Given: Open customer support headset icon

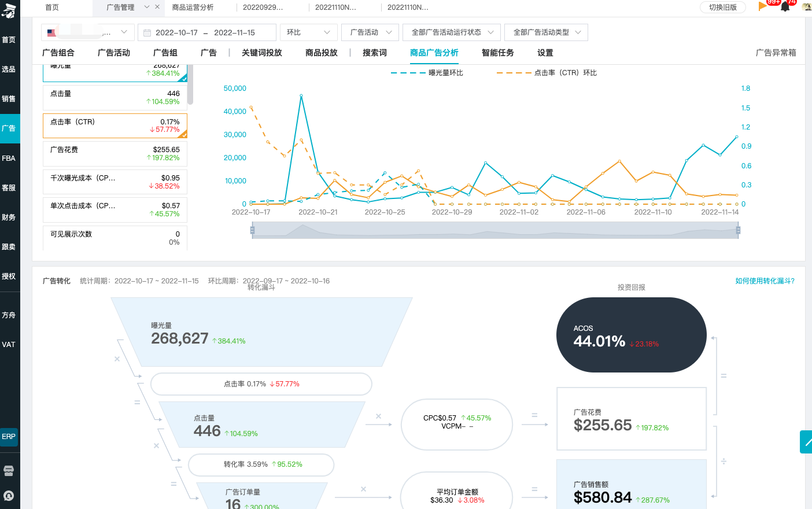Looking at the screenshot, I should click(x=9, y=496).
